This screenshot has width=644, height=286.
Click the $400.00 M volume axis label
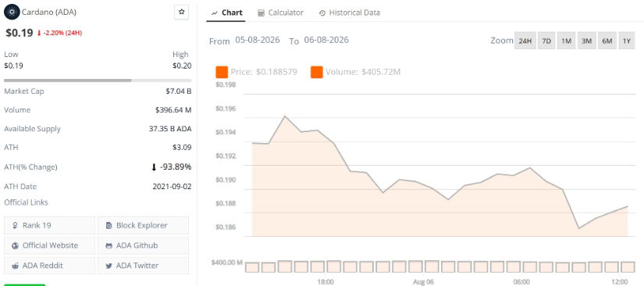tap(226, 263)
